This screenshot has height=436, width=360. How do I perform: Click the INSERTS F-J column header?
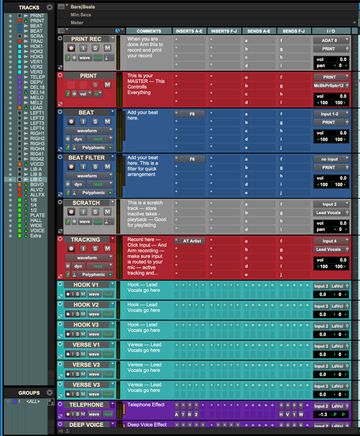click(224, 31)
